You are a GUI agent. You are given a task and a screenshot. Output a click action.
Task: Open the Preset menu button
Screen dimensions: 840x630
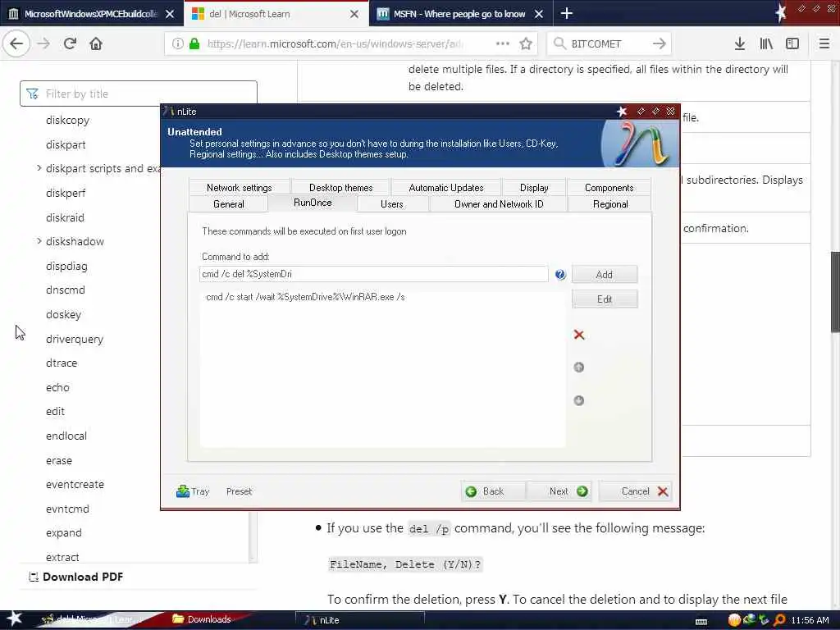point(239,491)
